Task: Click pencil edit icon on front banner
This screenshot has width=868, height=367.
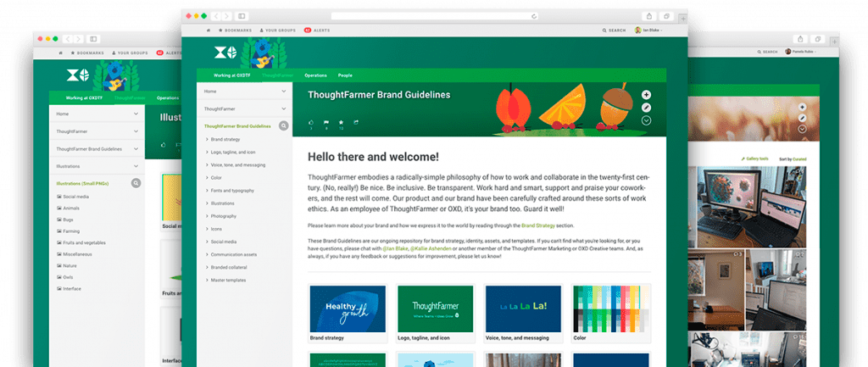Action: point(646,108)
